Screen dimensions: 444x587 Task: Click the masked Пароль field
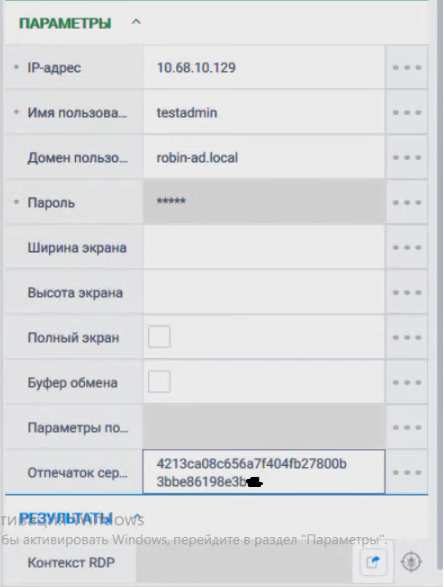264,203
